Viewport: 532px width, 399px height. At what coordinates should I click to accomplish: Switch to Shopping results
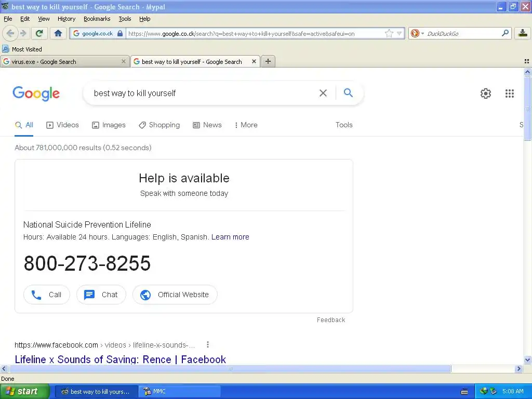[x=159, y=125]
